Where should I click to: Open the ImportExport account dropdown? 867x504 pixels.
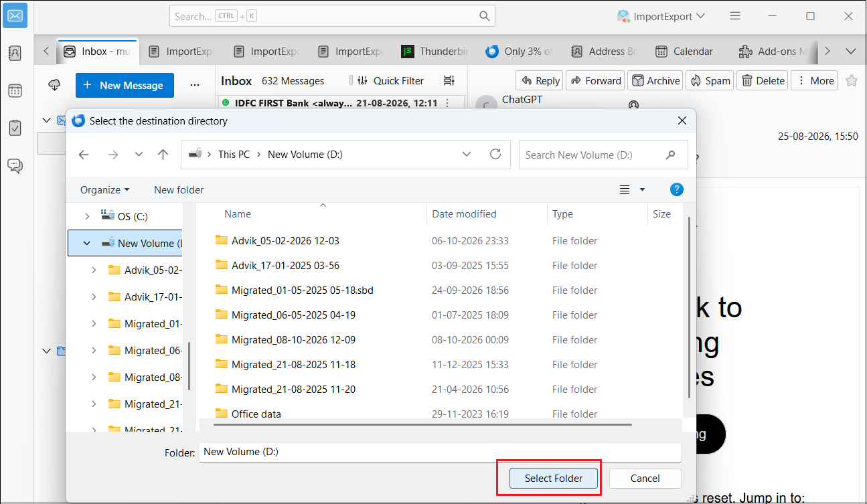(661, 15)
